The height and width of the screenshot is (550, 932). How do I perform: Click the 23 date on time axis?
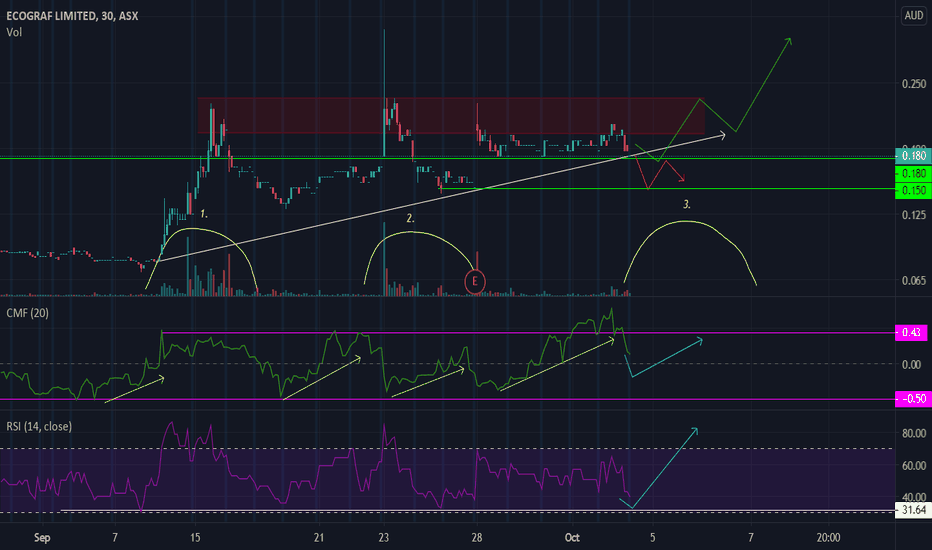tap(384, 538)
